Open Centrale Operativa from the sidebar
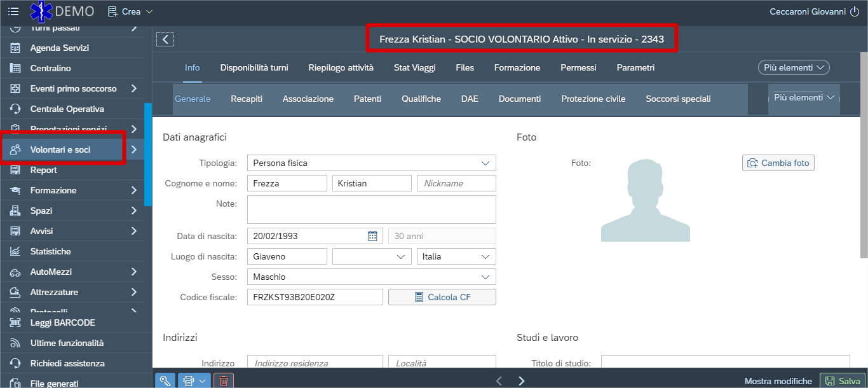 67,109
